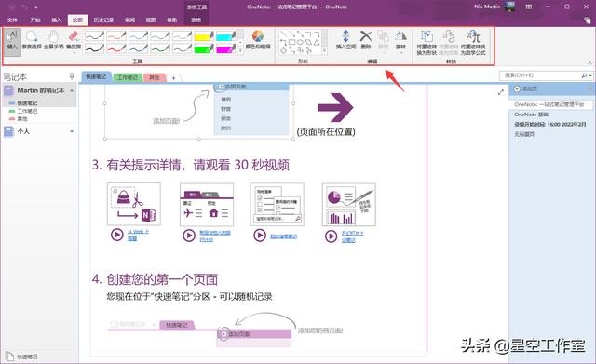Pick the thin green pen in top row
596x364 pixels.
pos(160,36)
